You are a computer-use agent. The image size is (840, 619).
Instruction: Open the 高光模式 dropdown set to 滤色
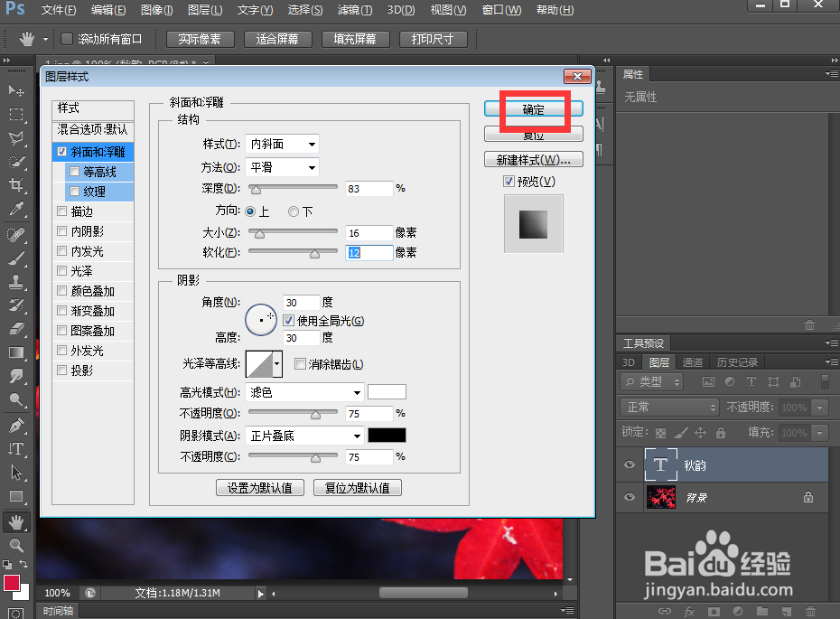point(303,391)
